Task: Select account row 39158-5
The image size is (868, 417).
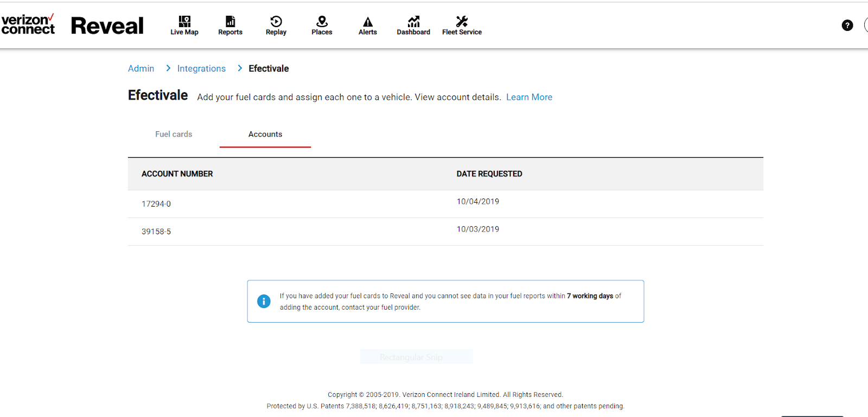Action: tap(445, 232)
